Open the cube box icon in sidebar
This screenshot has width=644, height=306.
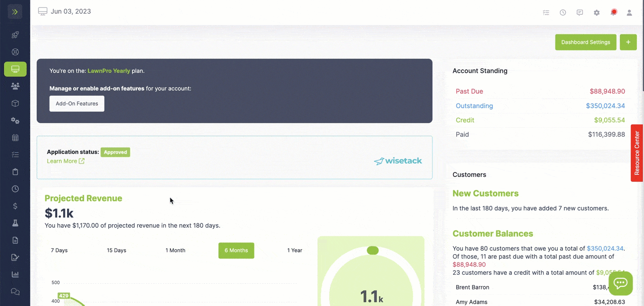15,103
